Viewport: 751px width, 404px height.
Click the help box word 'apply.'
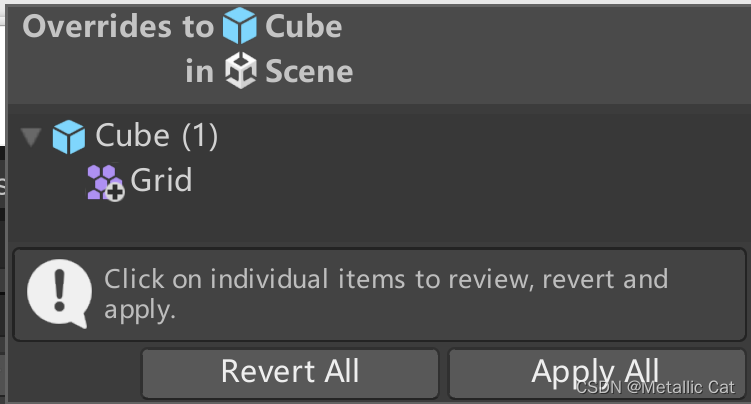(140, 310)
